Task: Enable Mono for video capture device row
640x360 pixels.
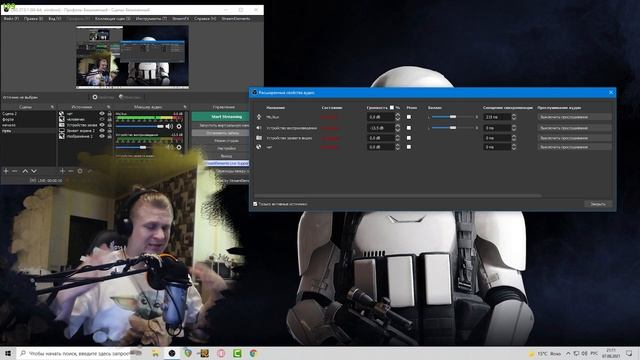Action: [x=409, y=138]
